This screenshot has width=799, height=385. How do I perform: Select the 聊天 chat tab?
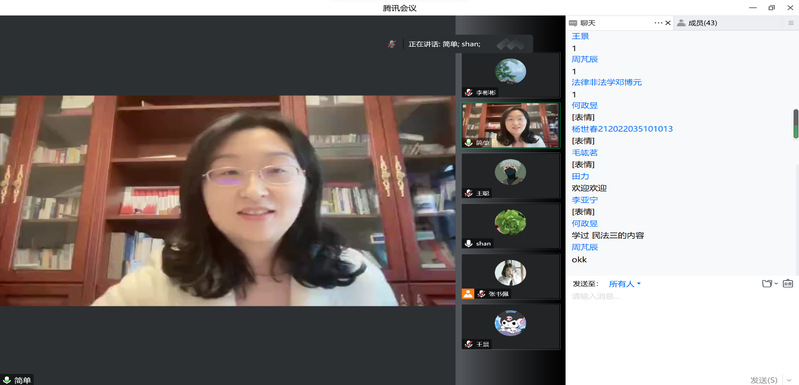(x=582, y=23)
